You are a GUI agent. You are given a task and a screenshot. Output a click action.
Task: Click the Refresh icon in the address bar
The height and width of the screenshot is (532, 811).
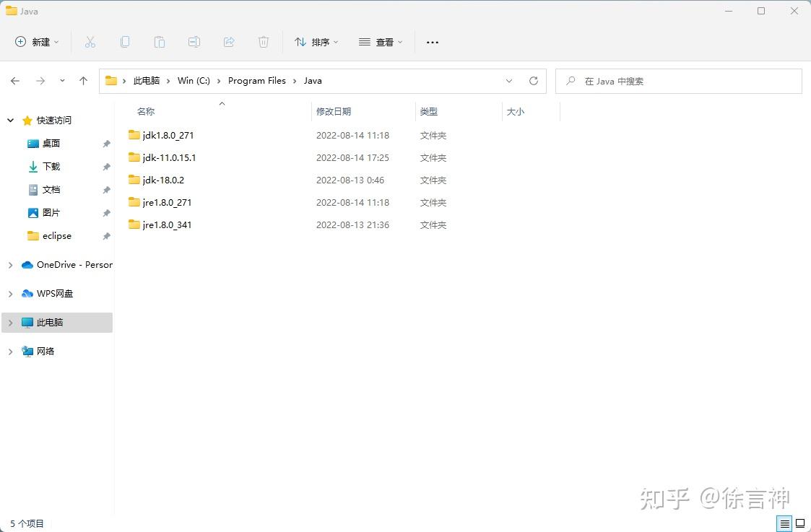coord(534,81)
